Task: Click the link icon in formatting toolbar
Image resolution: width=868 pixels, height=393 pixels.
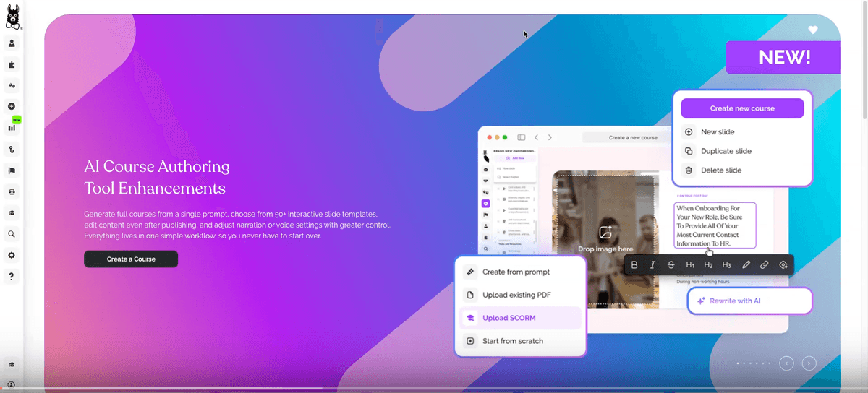Action: 764,265
